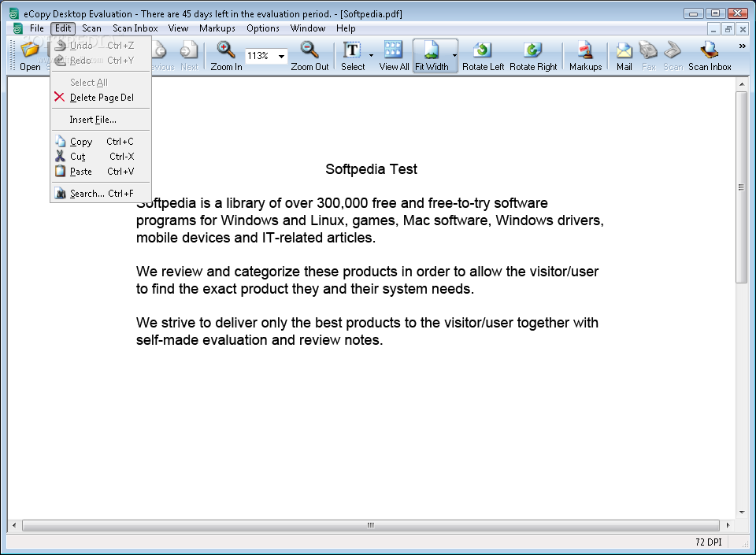Open the Options menu

point(263,28)
